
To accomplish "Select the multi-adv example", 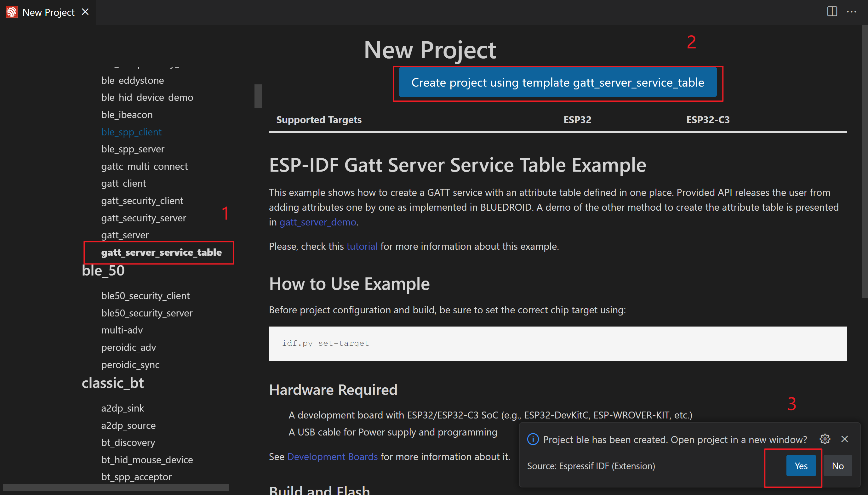I will [122, 330].
